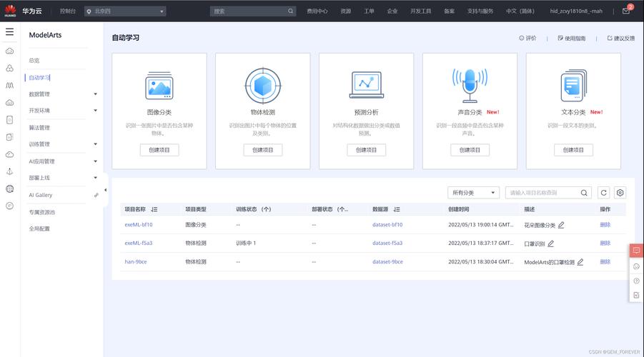Sort by data source column icon
This screenshot has height=357, width=644.
pos(397,209)
